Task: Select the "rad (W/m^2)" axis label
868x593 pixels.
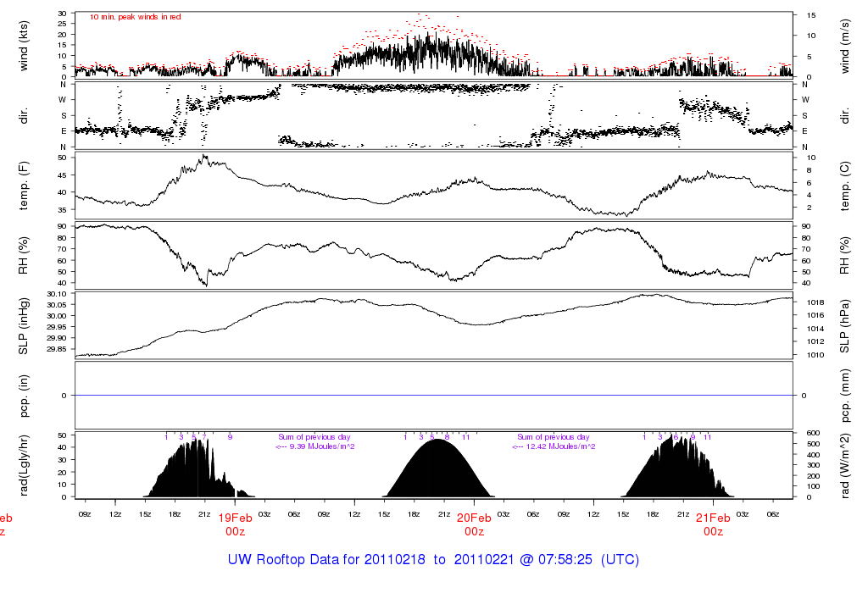Action: point(845,466)
